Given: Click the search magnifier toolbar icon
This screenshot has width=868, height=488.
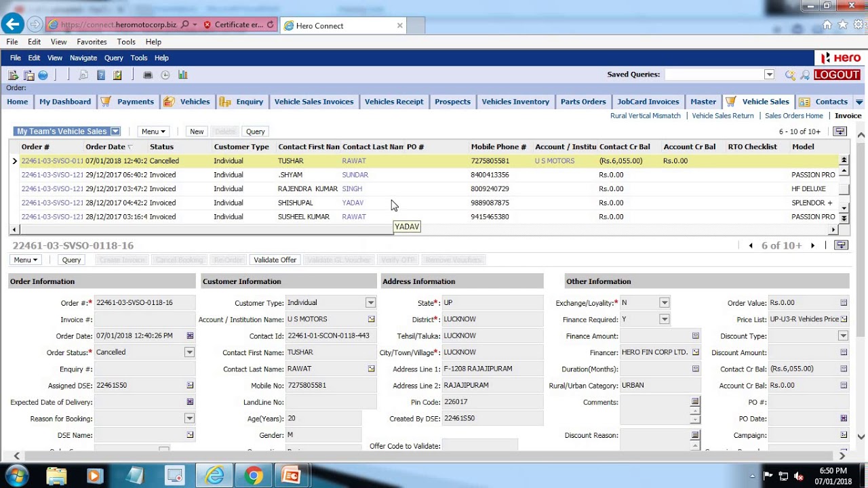Looking at the screenshot, I should click(83, 75).
